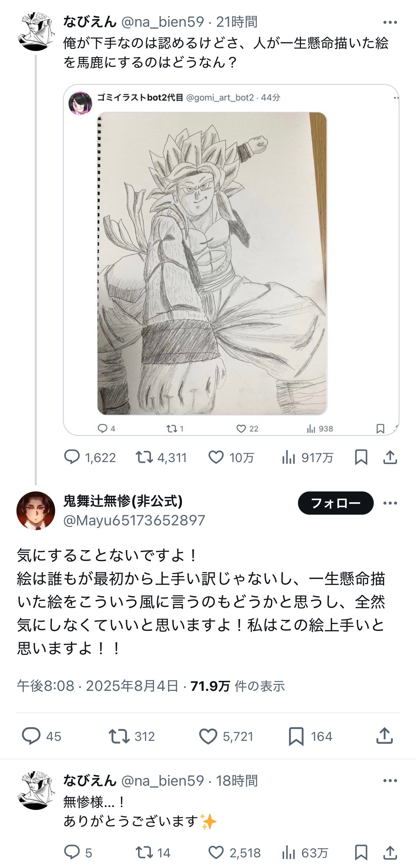Open the @Mayu65173652897 profile handle

134,520
